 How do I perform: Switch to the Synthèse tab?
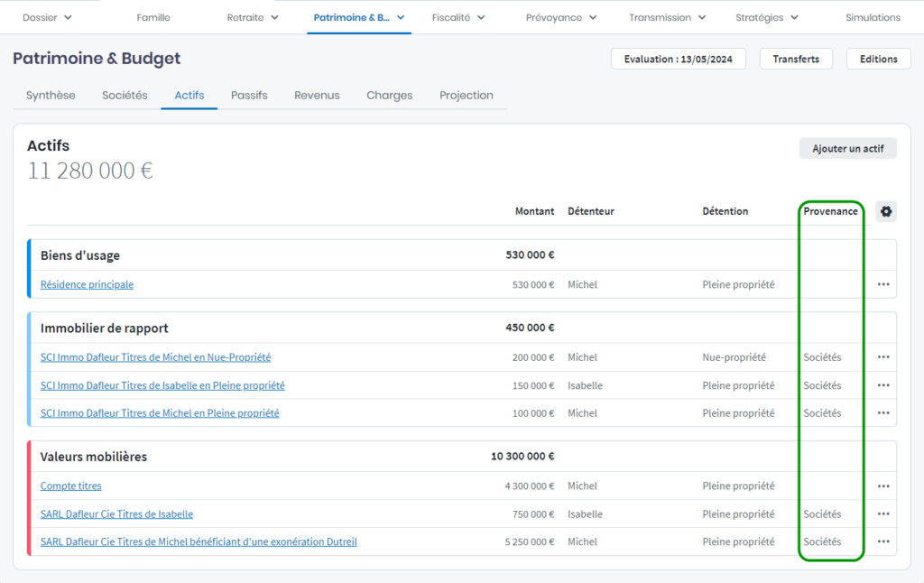point(51,96)
